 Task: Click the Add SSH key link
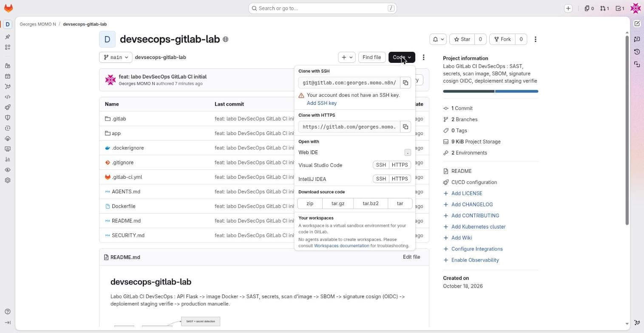pyautogui.click(x=322, y=103)
